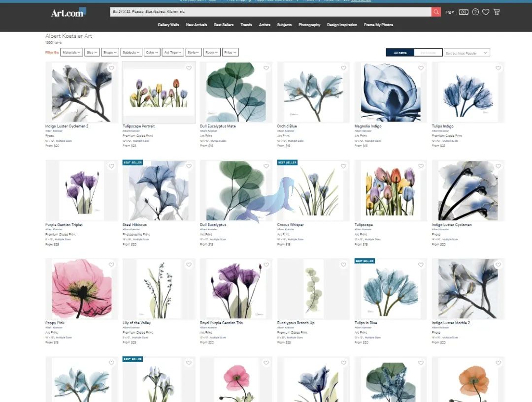Click the Art.com logo

click(68, 12)
